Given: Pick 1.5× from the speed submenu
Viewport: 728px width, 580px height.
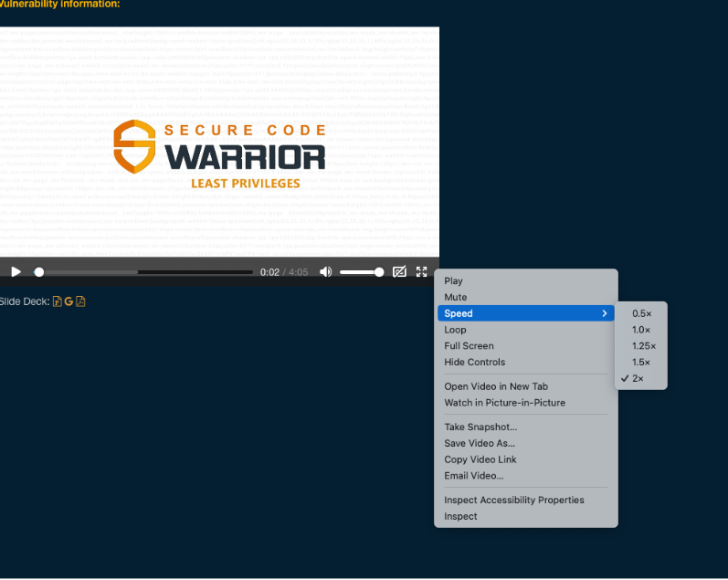Looking at the screenshot, I should (x=640, y=362).
